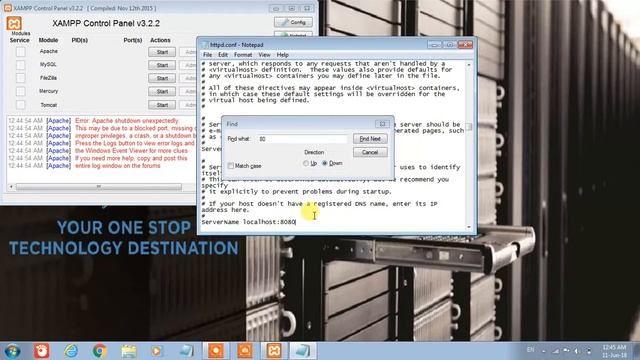Click the Find what input field
The image size is (640, 360).
pos(302,139)
